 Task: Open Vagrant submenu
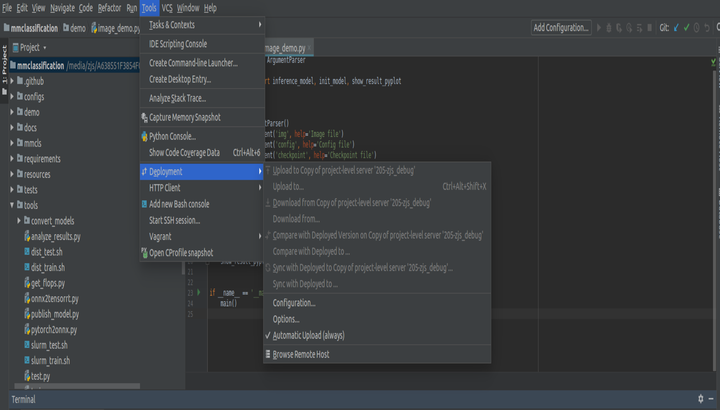click(202, 237)
